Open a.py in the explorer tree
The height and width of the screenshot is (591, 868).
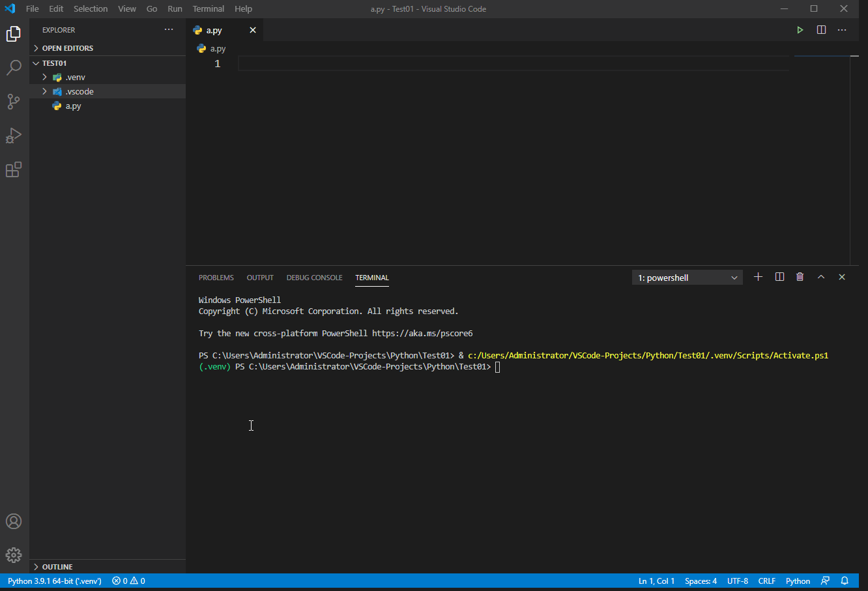[73, 106]
